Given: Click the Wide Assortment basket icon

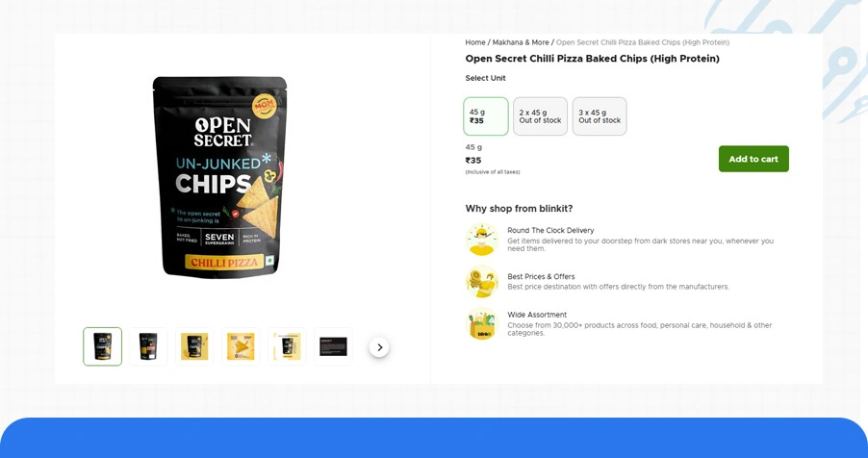Looking at the screenshot, I should click(x=481, y=324).
